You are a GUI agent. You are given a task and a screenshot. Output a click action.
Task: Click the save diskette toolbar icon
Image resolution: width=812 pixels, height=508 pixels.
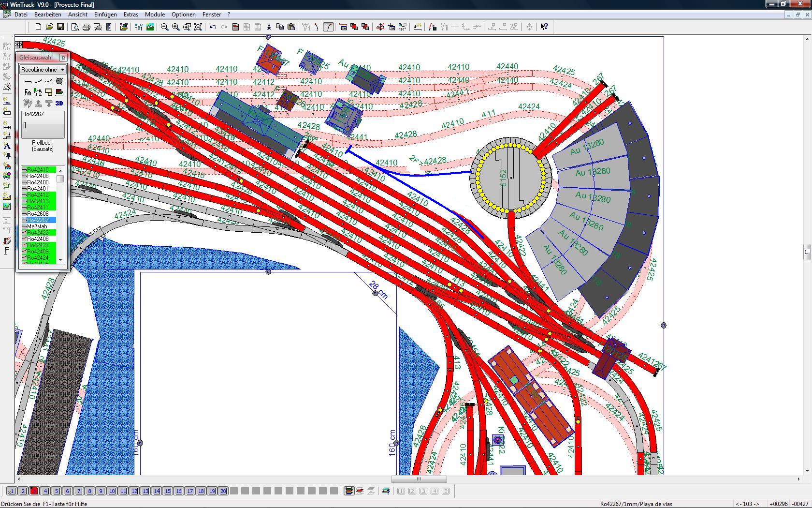pos(60,27)
